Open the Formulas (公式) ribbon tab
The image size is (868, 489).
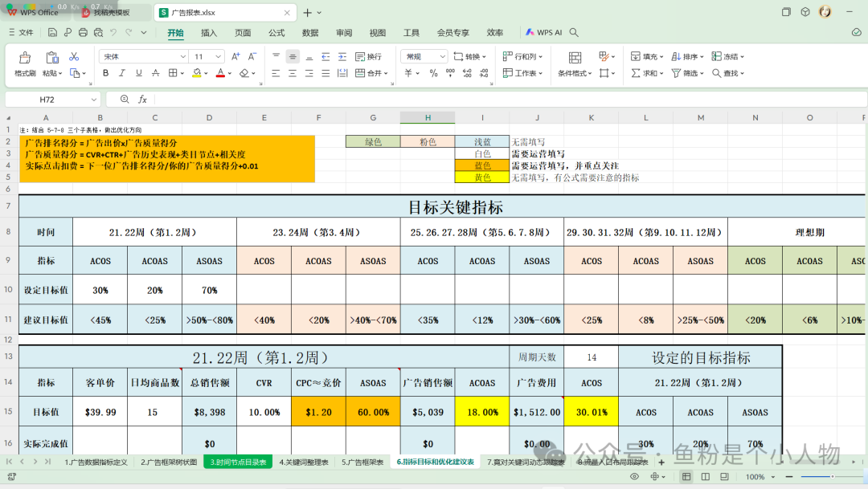(x=276, y=33)
